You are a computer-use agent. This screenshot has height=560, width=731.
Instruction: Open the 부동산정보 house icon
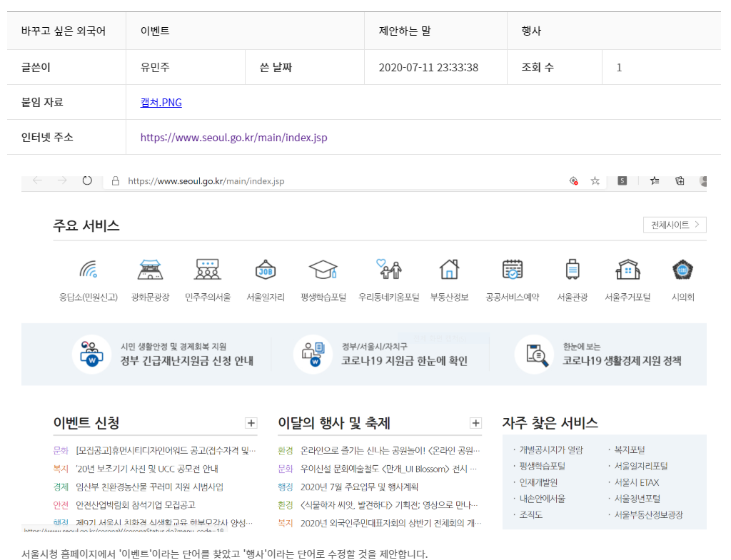(449, 270)
